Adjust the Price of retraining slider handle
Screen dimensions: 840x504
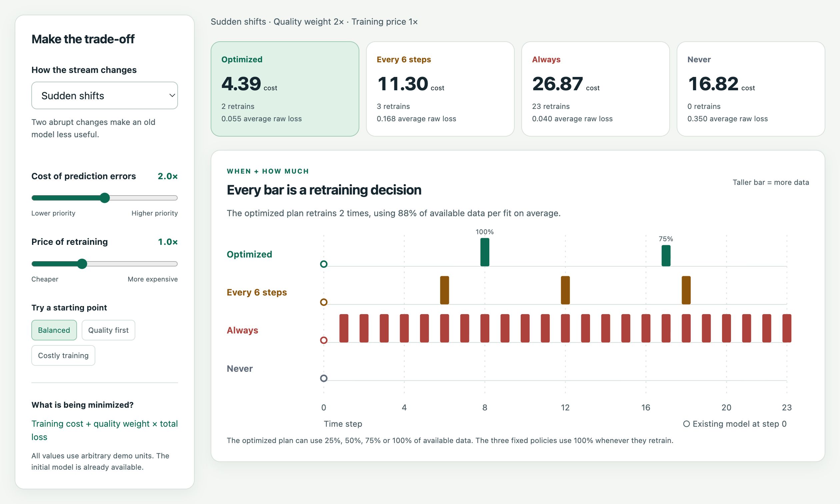(82, 264)
